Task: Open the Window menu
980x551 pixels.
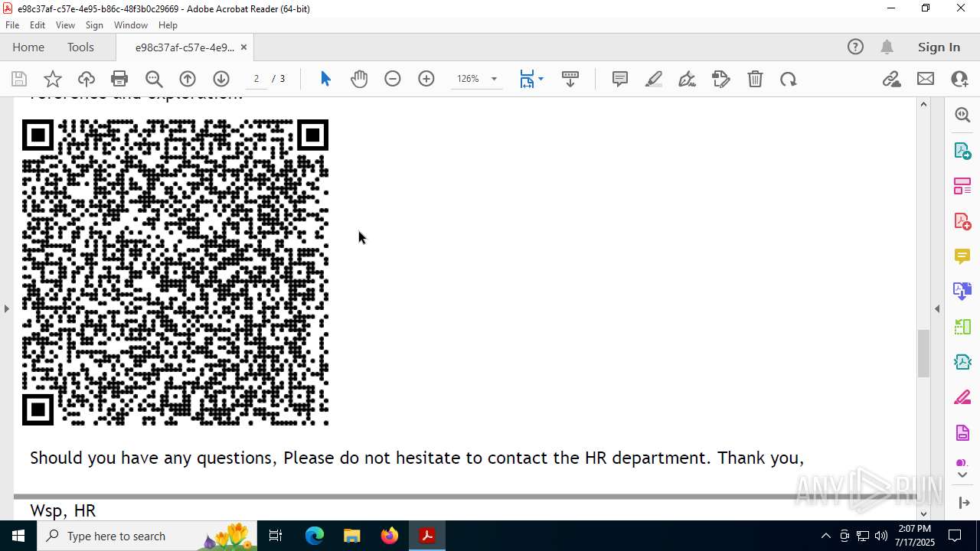Action: tap(131, 25)
